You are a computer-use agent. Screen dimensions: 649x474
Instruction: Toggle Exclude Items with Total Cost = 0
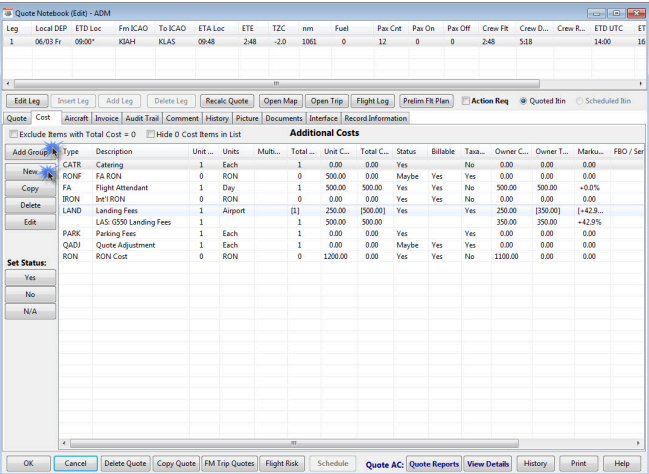(x=14, y=134)
